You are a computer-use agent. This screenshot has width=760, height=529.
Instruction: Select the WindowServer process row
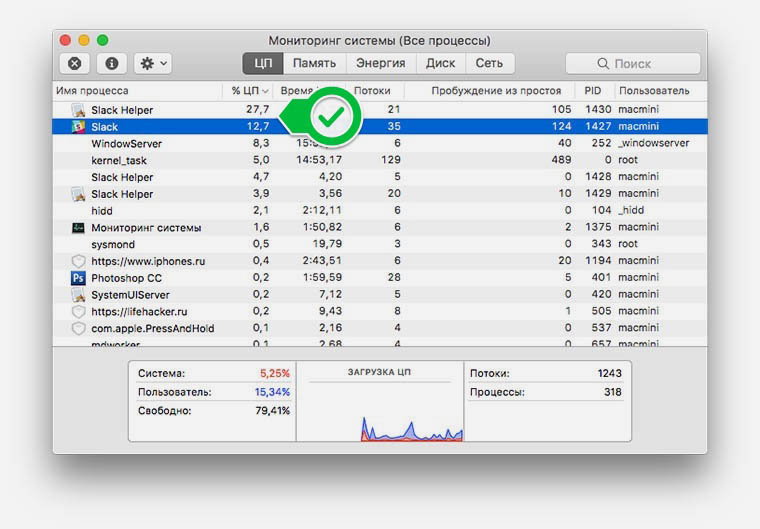tap(380, 144)
